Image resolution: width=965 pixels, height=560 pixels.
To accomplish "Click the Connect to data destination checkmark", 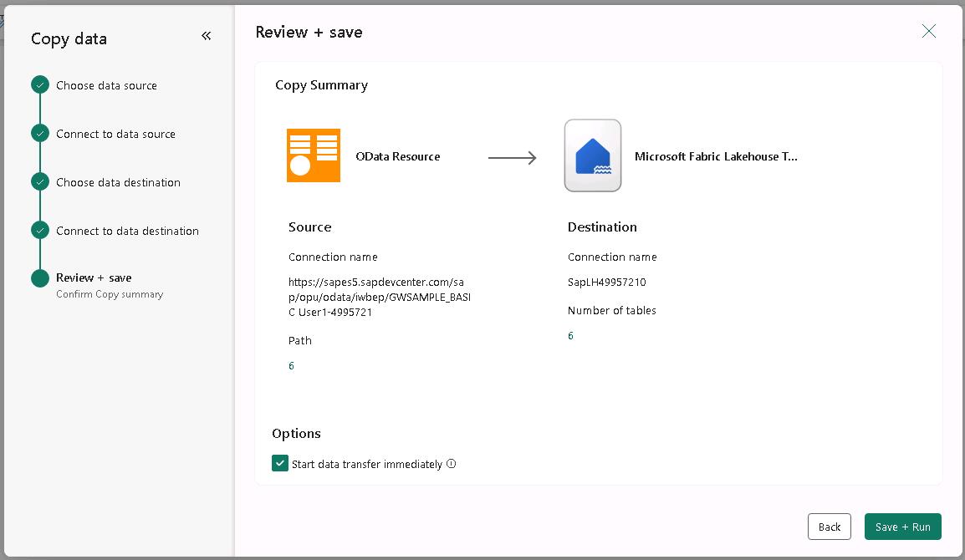I will pos(40,231).
